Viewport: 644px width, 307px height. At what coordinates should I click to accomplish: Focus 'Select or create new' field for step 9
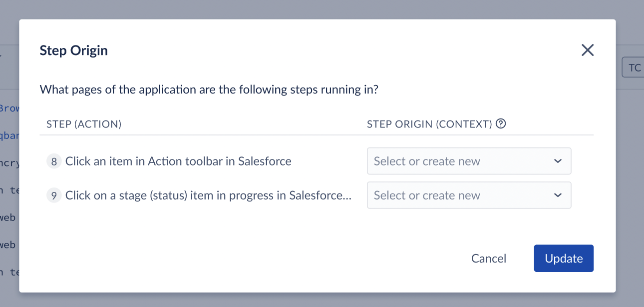click(x=469, y=195)
